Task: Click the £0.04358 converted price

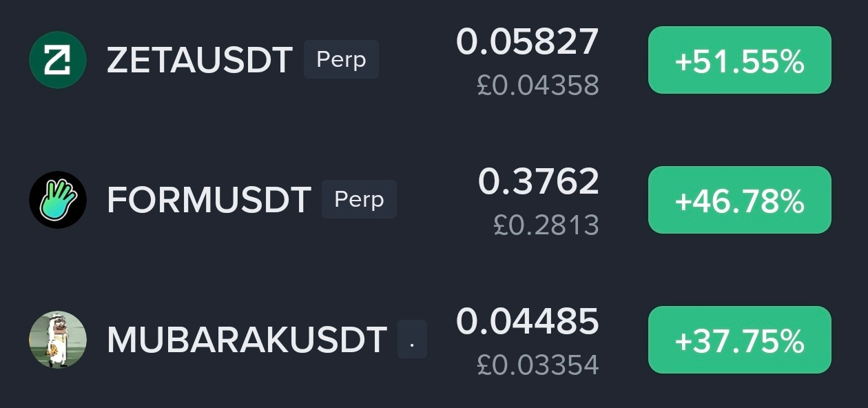Action: click(x=538, y=85)
